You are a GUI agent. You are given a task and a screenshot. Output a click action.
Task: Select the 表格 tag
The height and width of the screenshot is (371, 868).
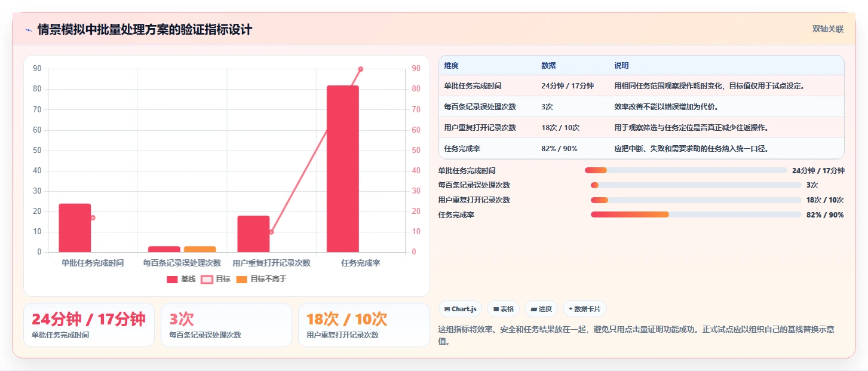pos(504,309)
